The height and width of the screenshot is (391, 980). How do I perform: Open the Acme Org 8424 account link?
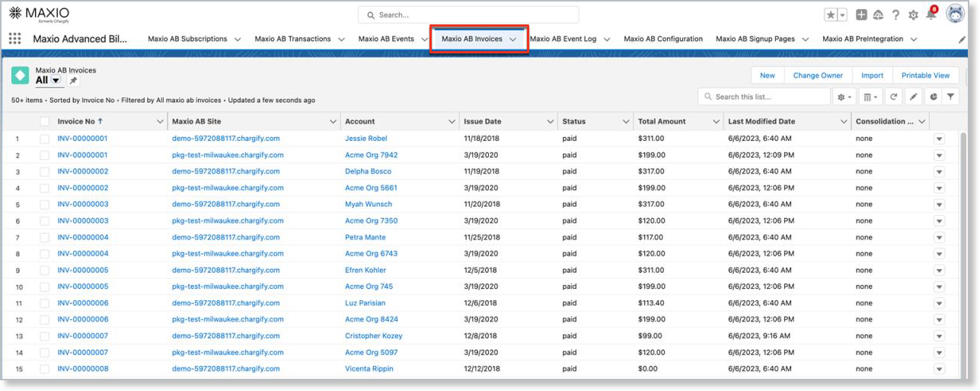[372, 319]
